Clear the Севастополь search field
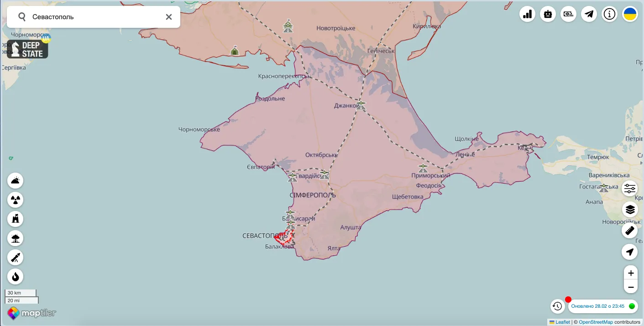Viewport: 644px width, 326px height. click(169, 17)
